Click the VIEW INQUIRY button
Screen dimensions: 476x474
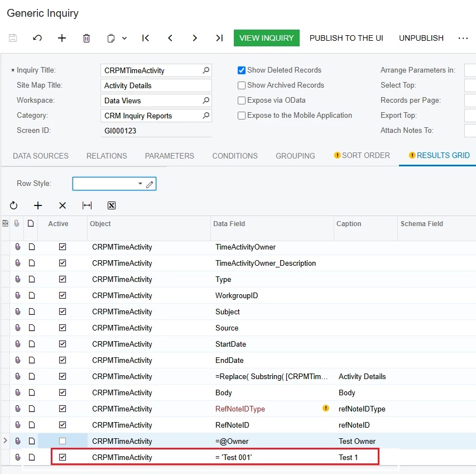(x=266, y=38)
